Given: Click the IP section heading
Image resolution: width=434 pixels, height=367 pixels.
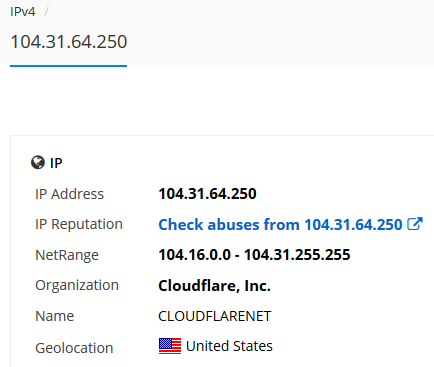Looking at the screenshot, I should [56, 163].
